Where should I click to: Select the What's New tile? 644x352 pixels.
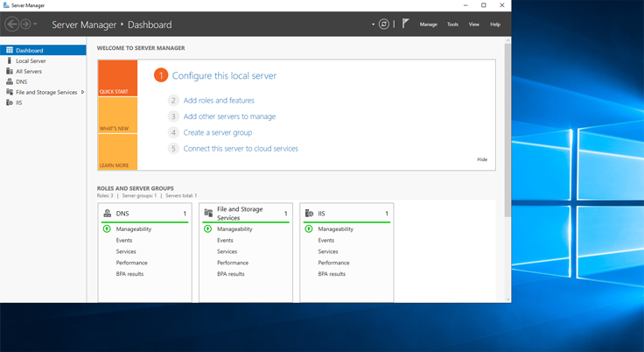click(117, 115)
